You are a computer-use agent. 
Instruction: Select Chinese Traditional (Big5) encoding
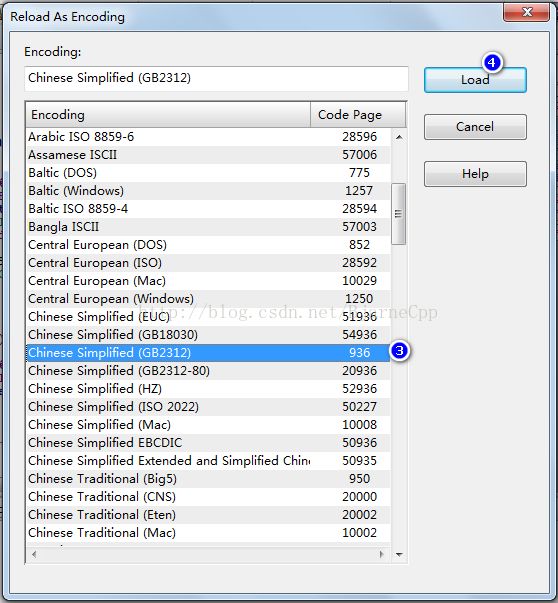(x=208, y=479)
